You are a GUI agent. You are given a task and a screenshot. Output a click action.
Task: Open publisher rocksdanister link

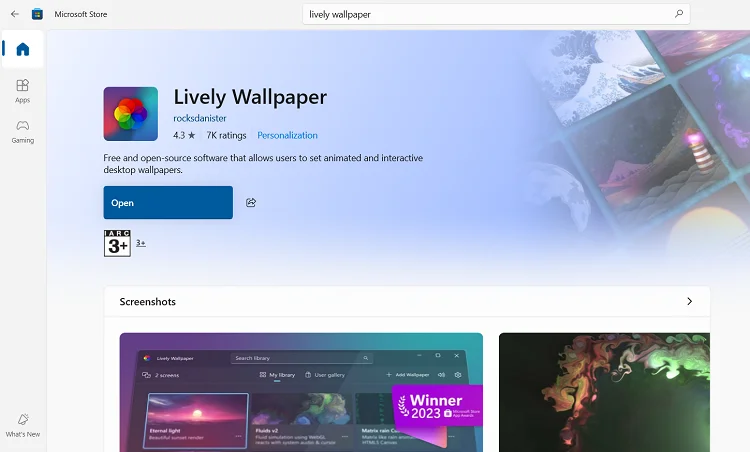199,118
